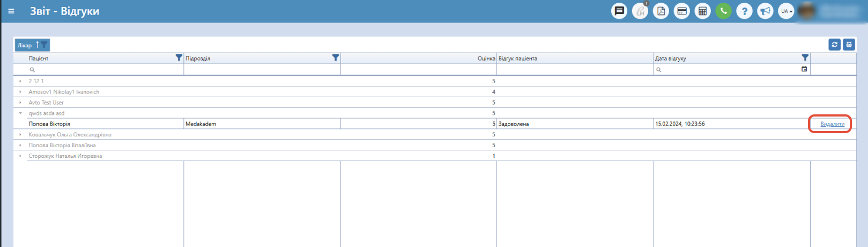Select the 'Попова Вікторія' patient cell
This screenshot has height=247, width=868.
click(x=106, y=124)
